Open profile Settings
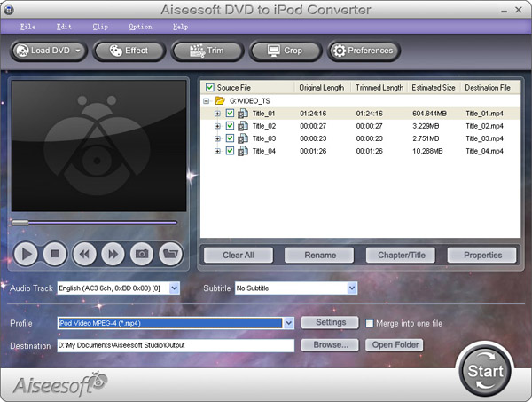The image size is (532, 402). pos(330,322)
